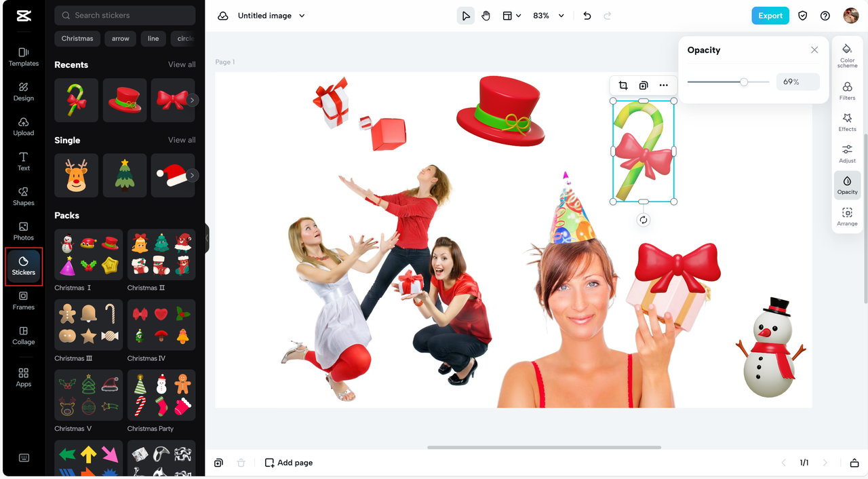Open the Christmas V sticker pack
Image resolution: width=868 pixels, height=479 pixels.
pyautogui.click(x=89, y=396)
